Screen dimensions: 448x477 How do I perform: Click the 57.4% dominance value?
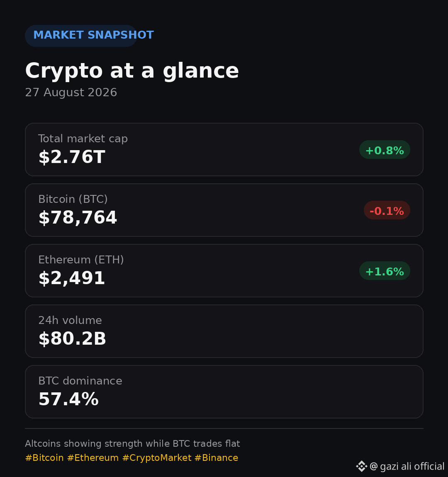pyautogui.click(x=68, y=399)
